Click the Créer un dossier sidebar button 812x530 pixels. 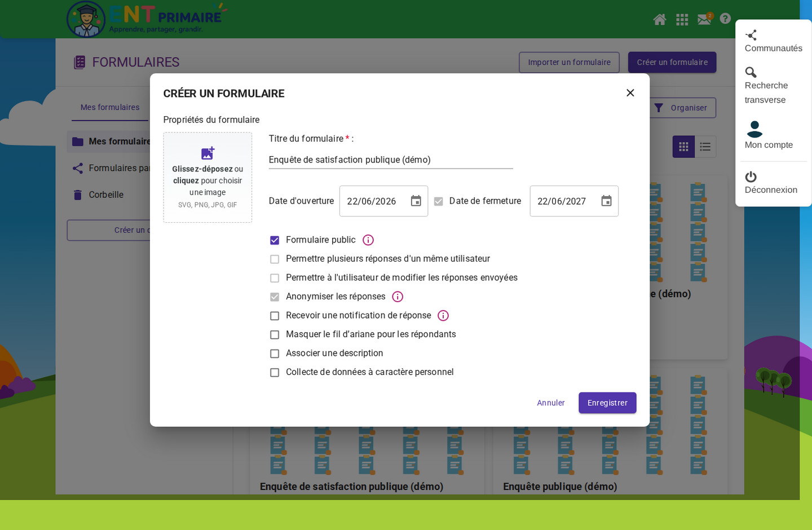point(109,230)
